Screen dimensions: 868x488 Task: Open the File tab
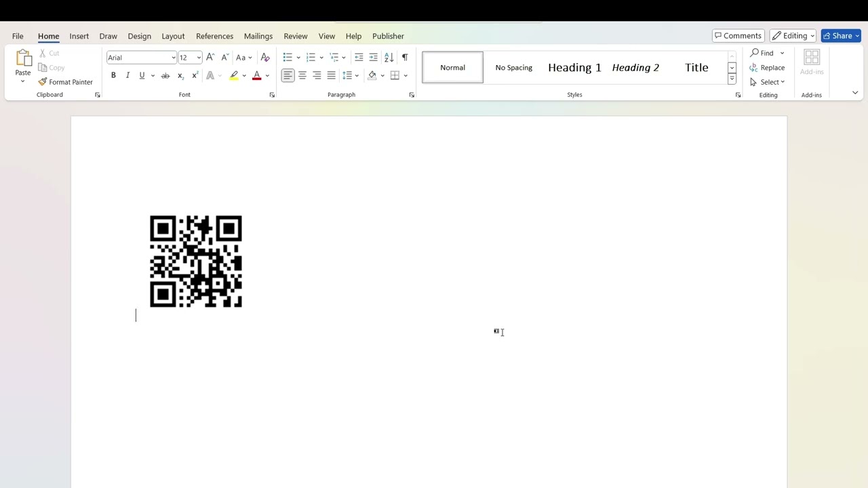coord(18,36)
